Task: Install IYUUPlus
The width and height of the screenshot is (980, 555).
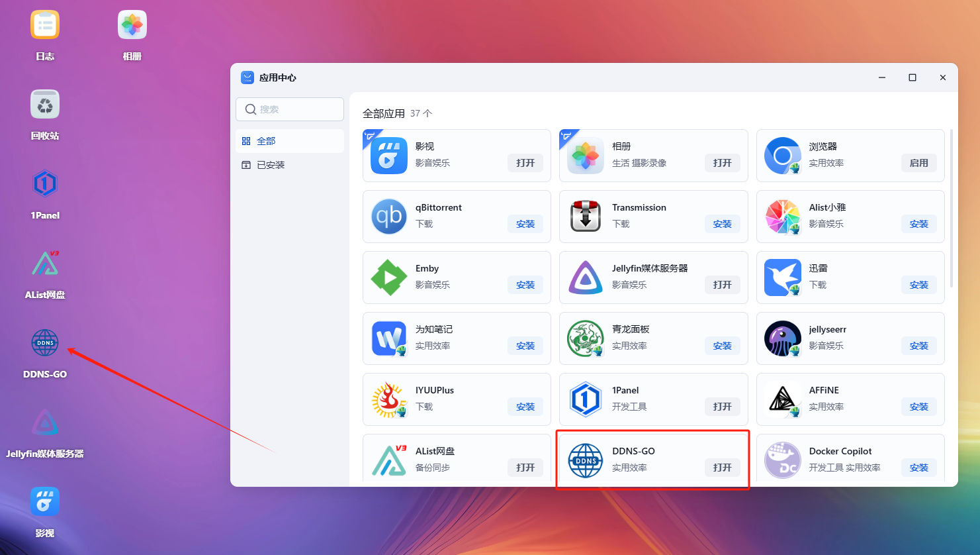Action: coord(525,407)
